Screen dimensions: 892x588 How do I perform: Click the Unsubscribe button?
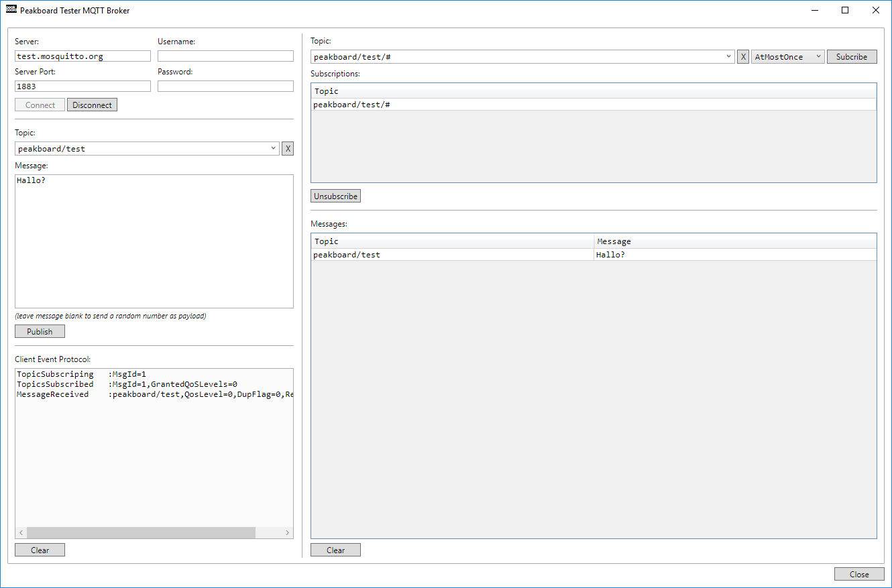335,196
